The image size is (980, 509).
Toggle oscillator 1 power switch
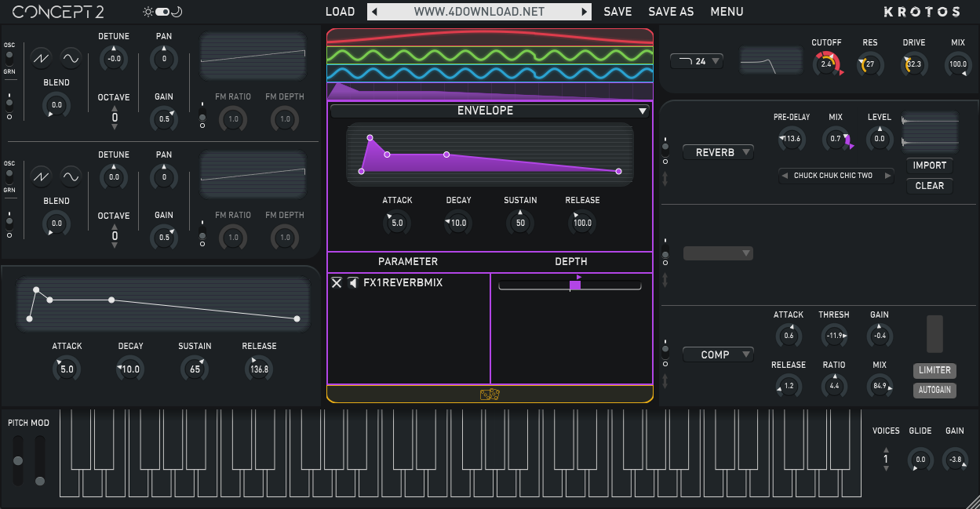tap(9, 106)
